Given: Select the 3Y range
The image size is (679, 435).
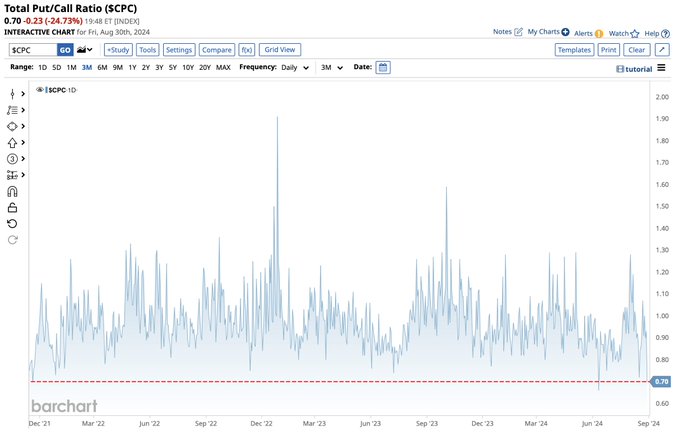Looking at the screenshot, I should 159,68.
